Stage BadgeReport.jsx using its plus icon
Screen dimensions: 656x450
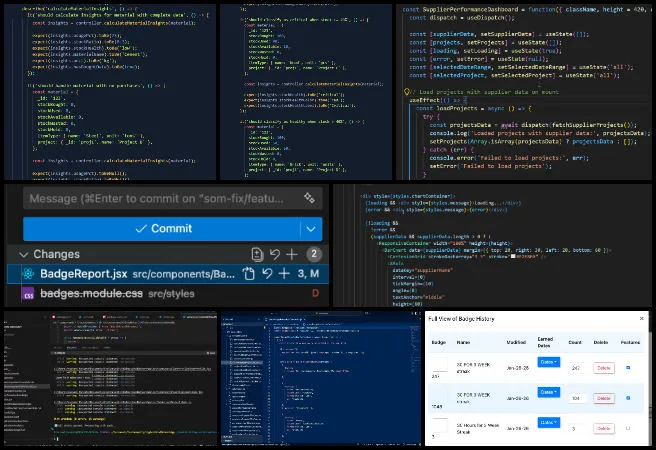284,274
